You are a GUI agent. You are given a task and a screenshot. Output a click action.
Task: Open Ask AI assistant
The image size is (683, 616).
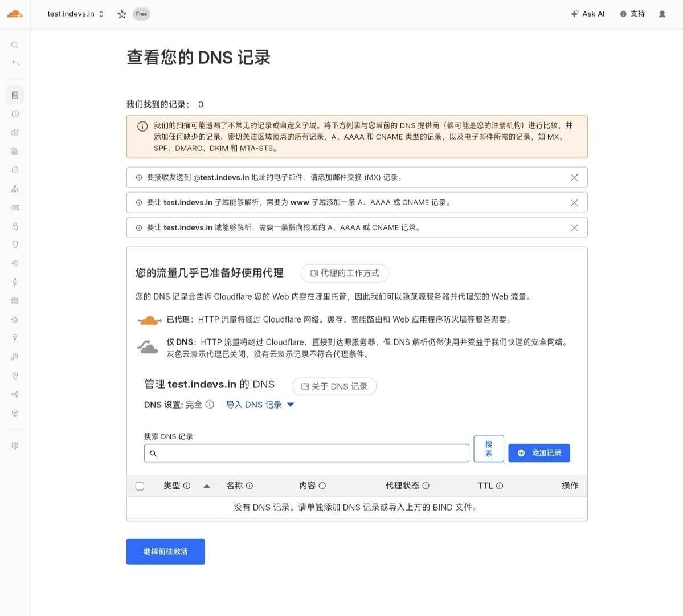pos(588,14)
